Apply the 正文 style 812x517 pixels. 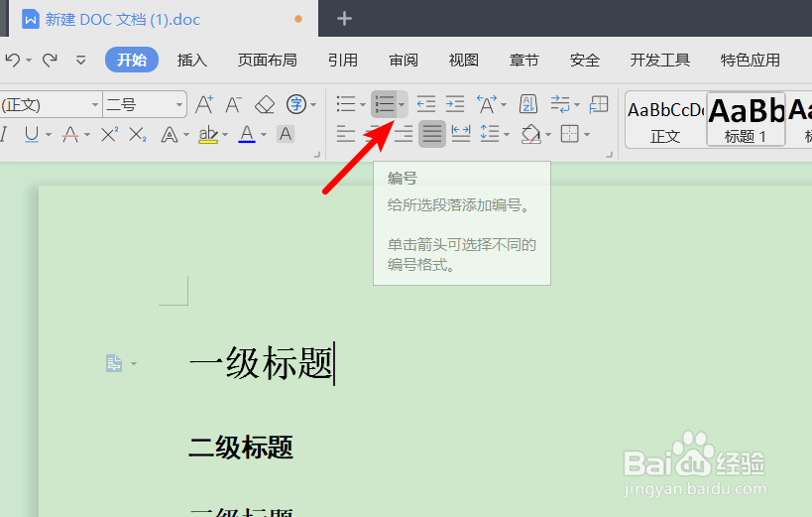[666, 120]
